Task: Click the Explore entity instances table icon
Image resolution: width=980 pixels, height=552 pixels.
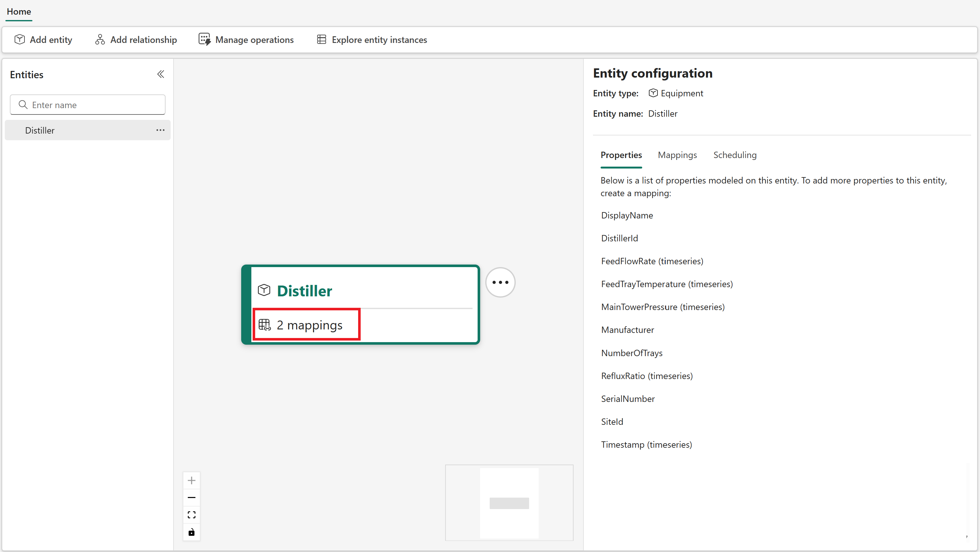Action: coord(322,40)
